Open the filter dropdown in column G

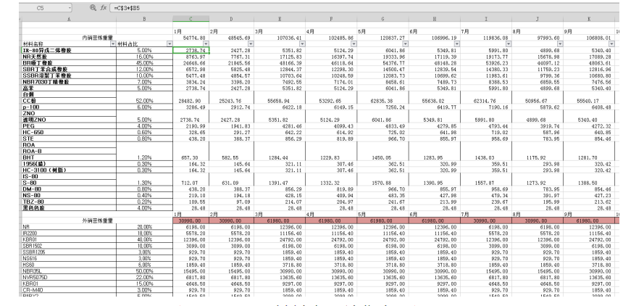pyautogui.click(x=406, y=44)
